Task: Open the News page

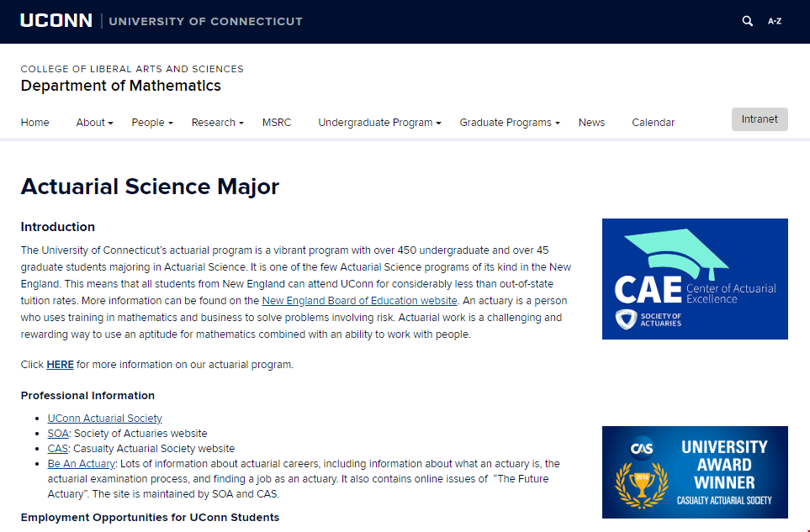Action: point(591,123)
